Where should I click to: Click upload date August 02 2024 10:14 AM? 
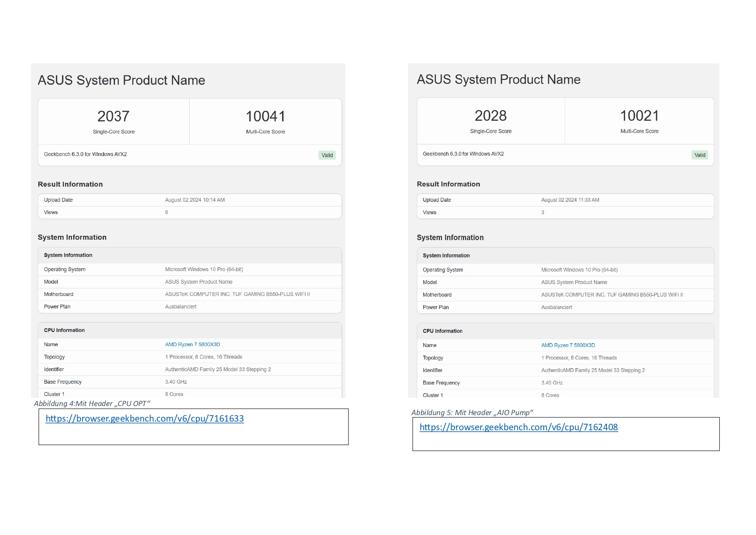point(195,200)
